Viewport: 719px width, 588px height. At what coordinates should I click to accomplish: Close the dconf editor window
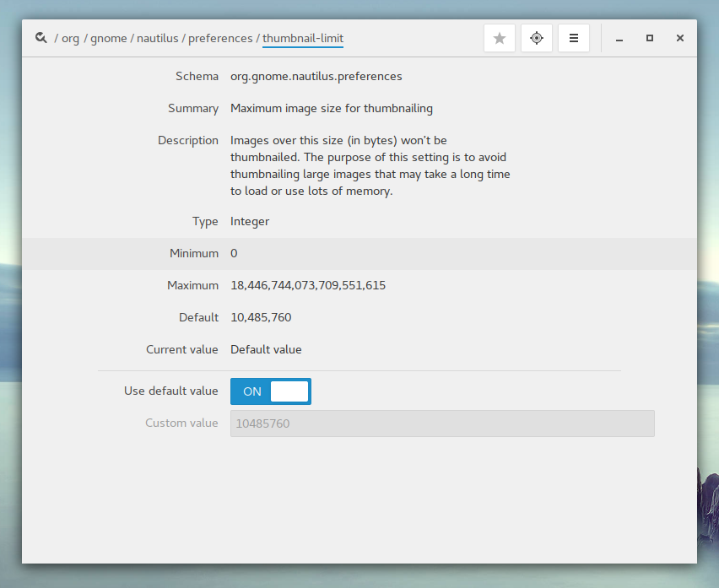(x=680, y=38)
